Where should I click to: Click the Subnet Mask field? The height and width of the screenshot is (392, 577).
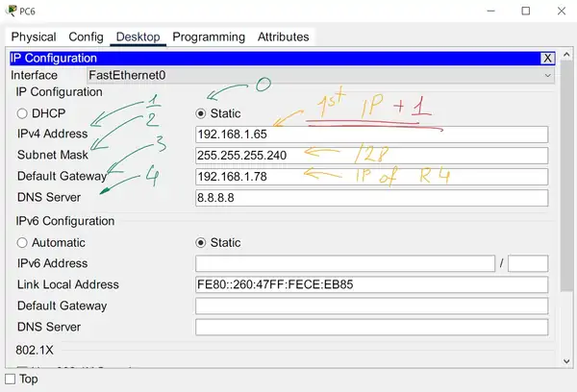[371, 156]
